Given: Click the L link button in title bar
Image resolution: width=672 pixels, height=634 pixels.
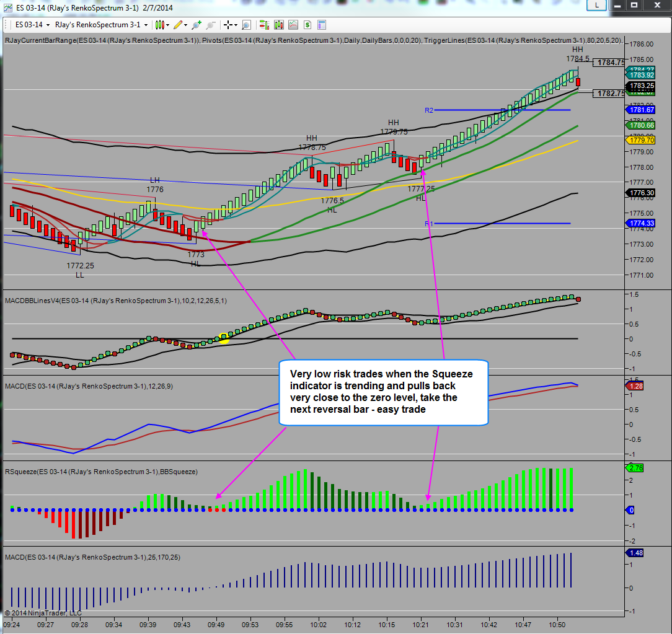Looking at the screenshot, I should point(596,6).
